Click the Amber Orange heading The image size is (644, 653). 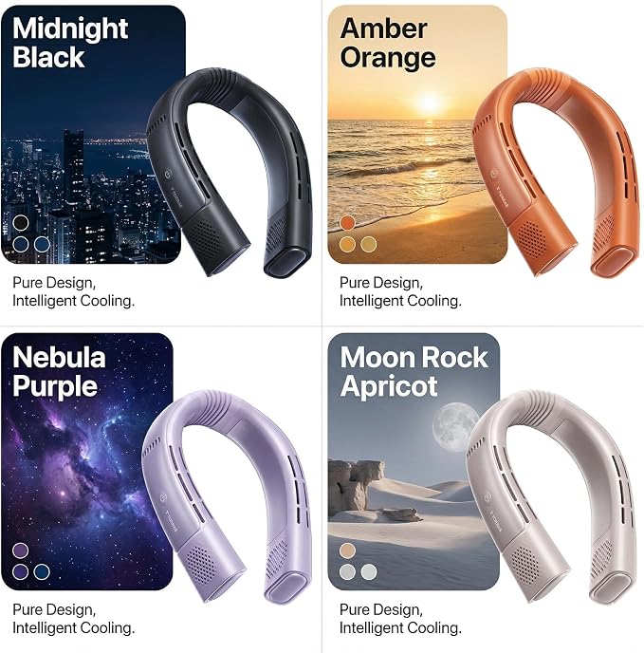click(x=388, y=43)
